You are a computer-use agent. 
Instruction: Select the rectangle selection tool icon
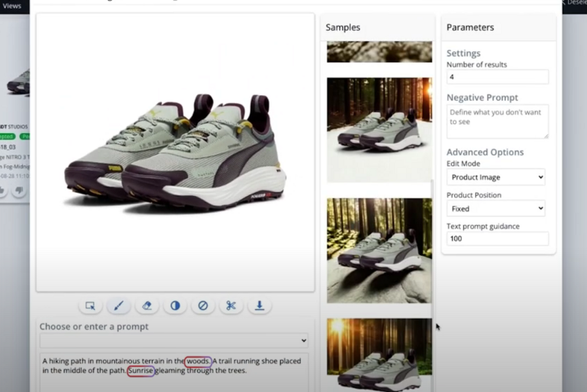pyautogui.click(x=90, y=306)
